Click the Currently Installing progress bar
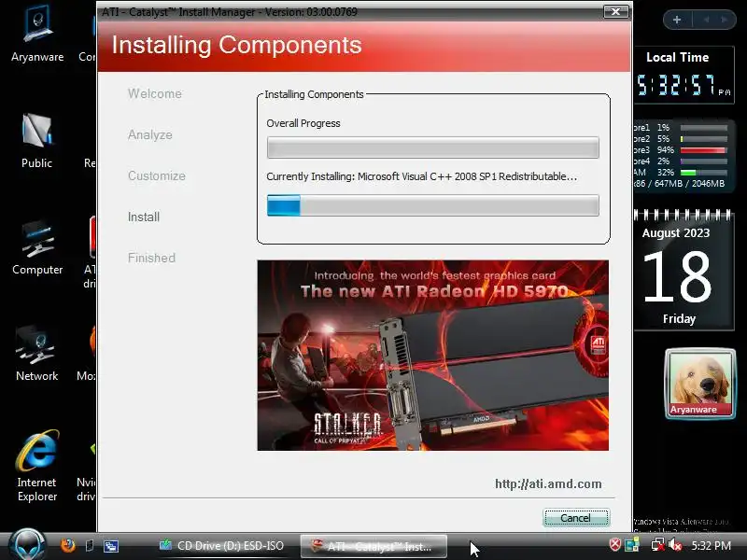The height and width of the screenshot is (560, 747). coord(433,205)
